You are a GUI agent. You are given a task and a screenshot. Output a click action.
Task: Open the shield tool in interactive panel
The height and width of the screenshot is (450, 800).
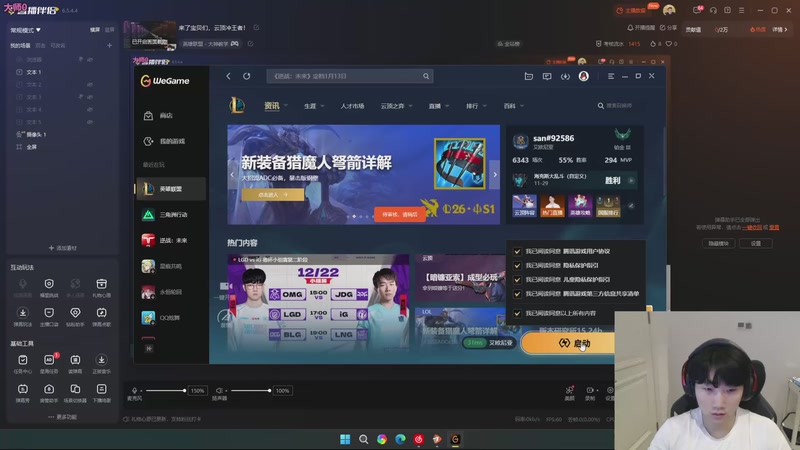coord(49,284)
